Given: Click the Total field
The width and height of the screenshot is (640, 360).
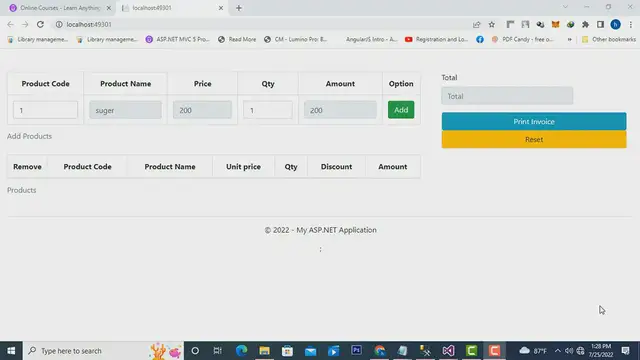Looking at the screenshot, I should pos(507,96).
